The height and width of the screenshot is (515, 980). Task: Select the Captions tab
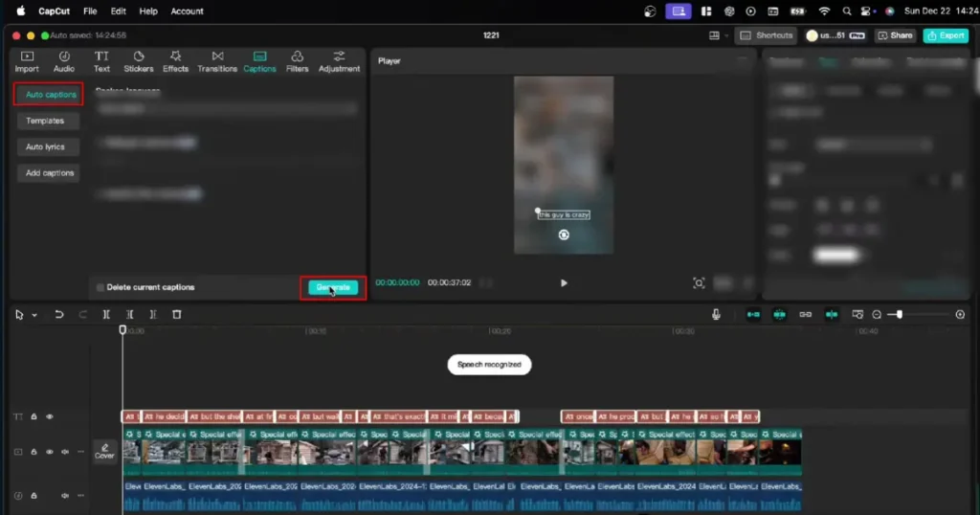coord(259,62)
